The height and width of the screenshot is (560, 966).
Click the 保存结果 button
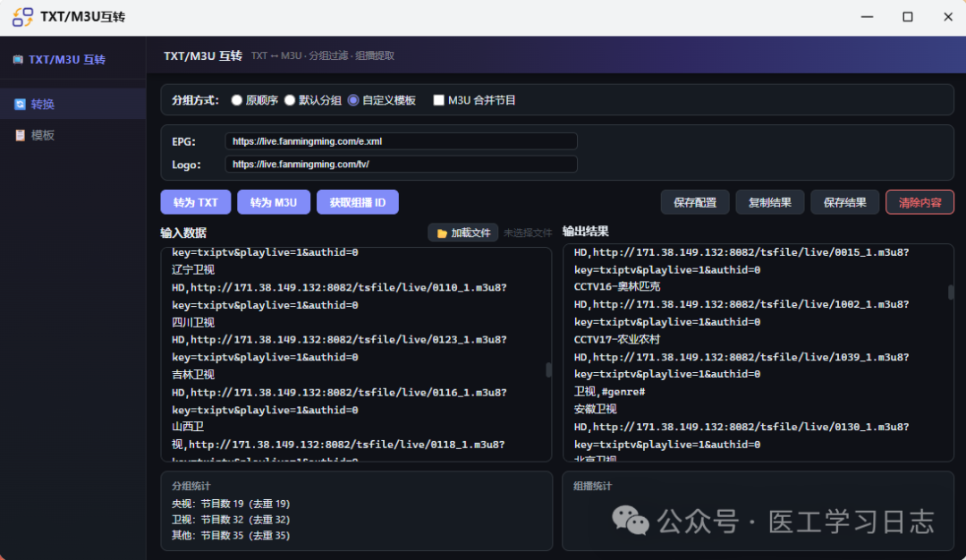pyautogui.click(x=844, y=201)
